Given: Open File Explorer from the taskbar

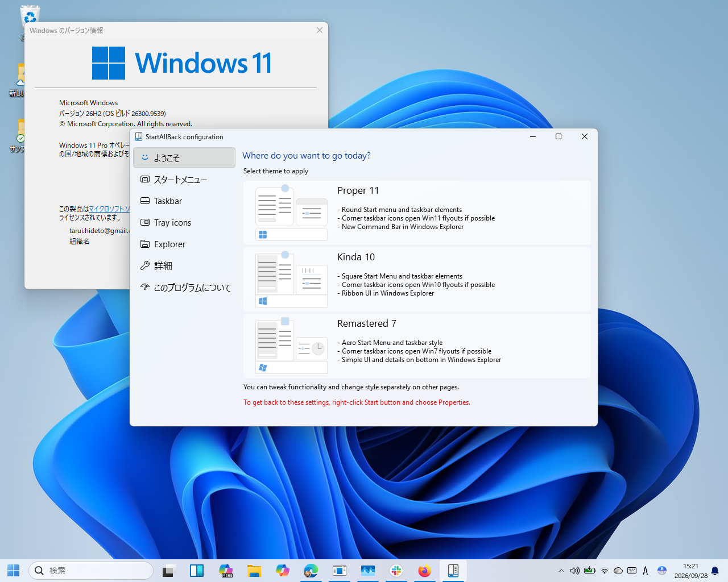Looking at the screenshot, I should [254, 571].
